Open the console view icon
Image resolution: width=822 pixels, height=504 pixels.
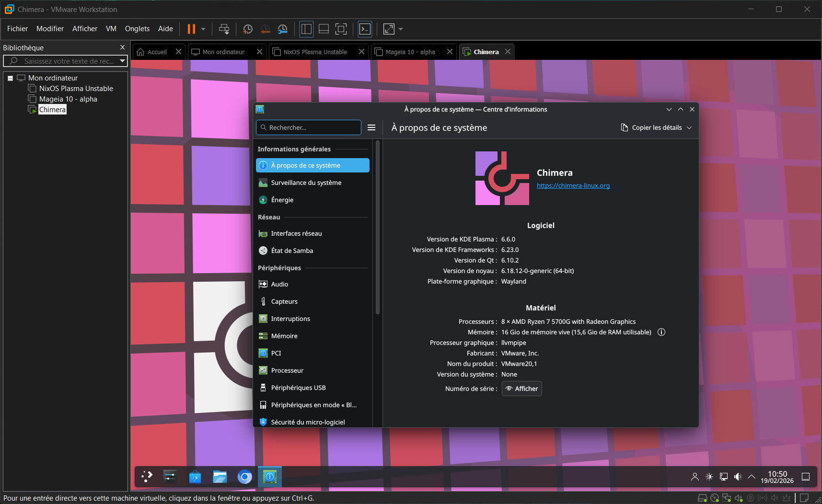click(x=365, y=29)
